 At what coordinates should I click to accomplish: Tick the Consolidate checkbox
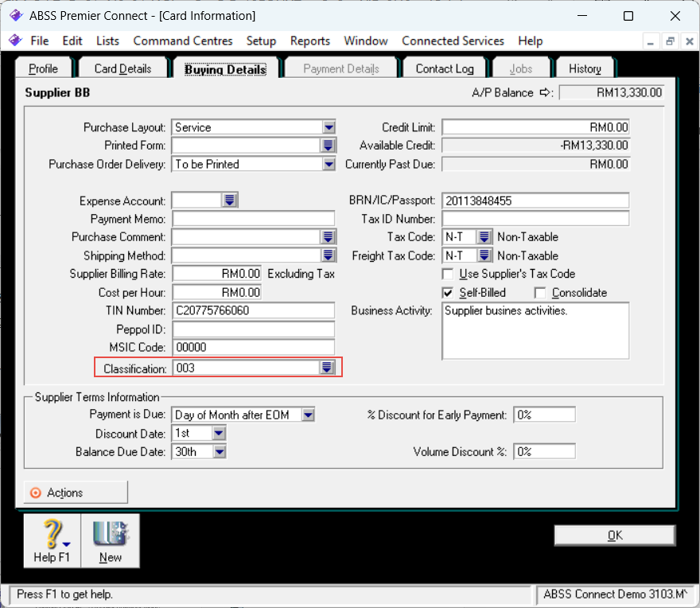(x=541, y=293)
